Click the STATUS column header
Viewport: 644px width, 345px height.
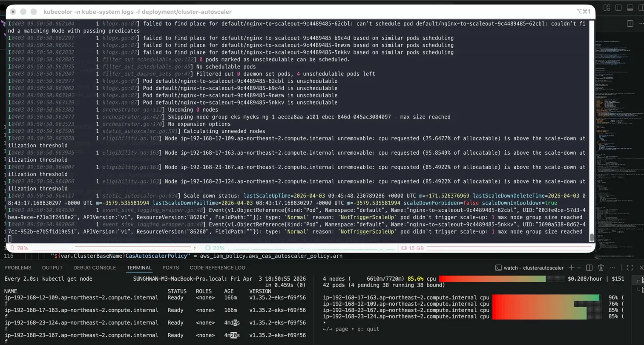(177, 291)
